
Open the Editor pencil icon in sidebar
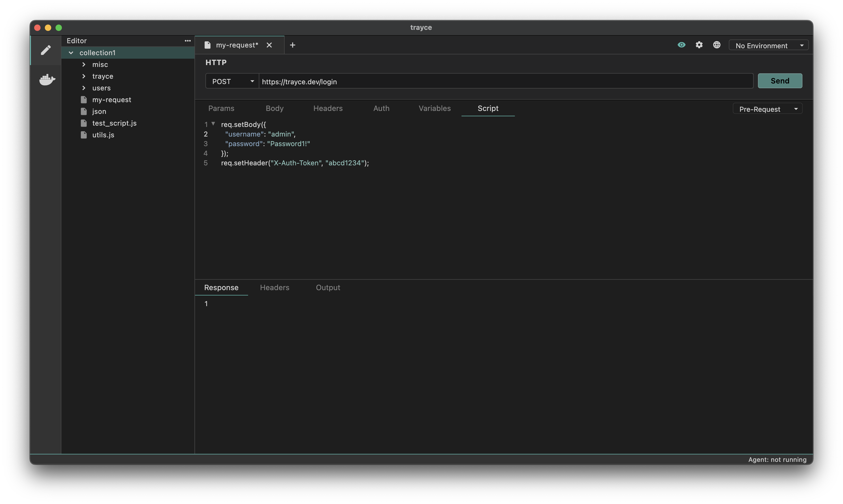click(x=46, y=50)
